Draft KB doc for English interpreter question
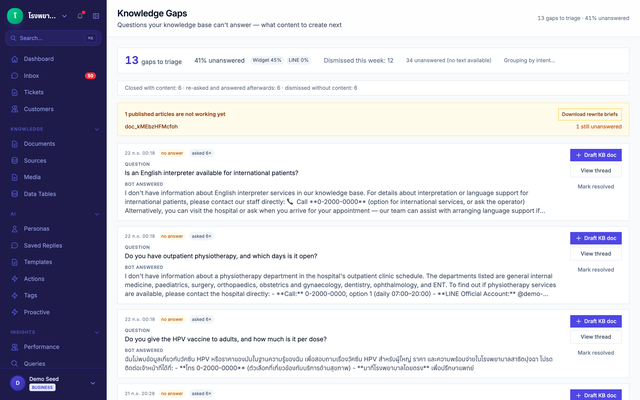This screenshot has width=640, height=400. [596, 155]
